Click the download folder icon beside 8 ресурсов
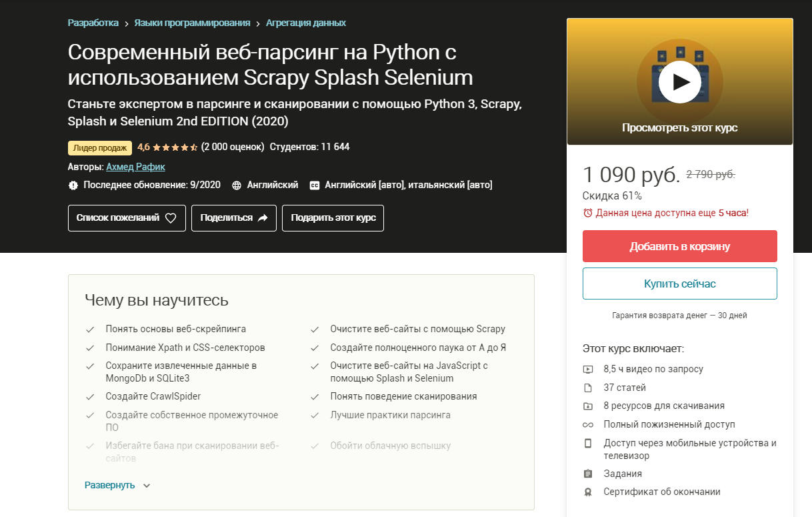The height and width of the screenshot is (517, 812). pos(587,406)
